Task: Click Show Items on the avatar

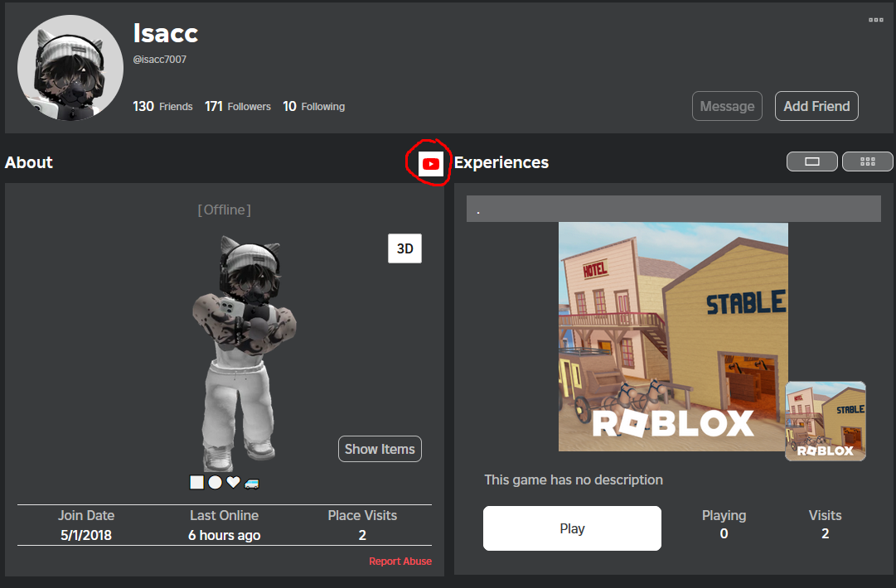Action: pos(380,449)
